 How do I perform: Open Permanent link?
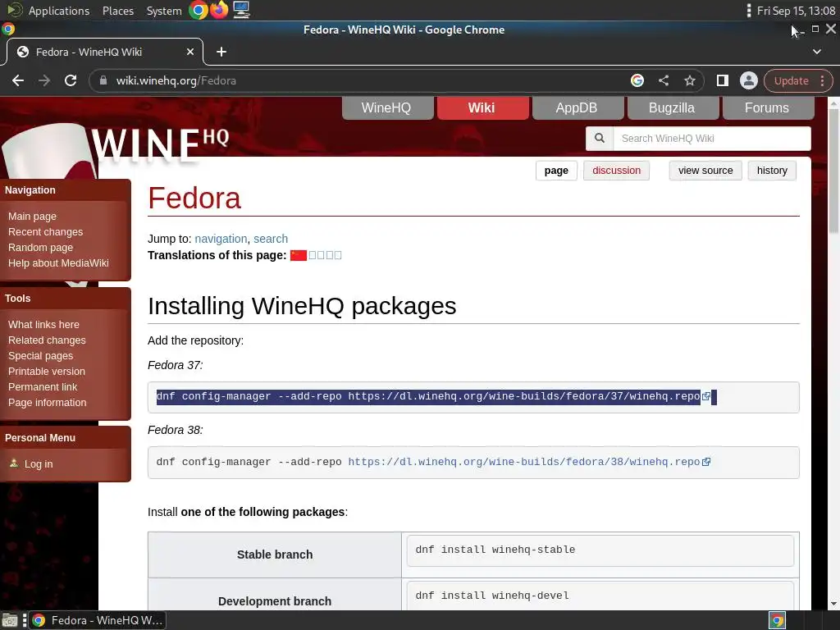click(43, 387)
